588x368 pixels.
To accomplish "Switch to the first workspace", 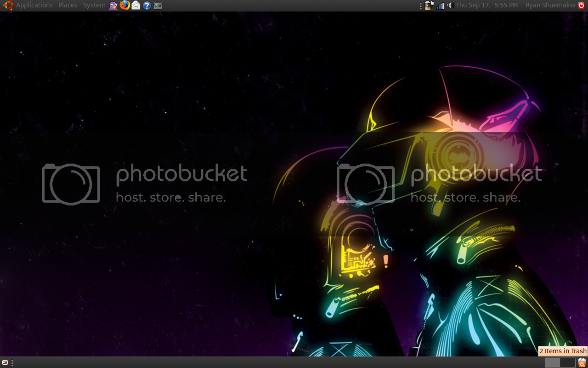I will [552, 362].
